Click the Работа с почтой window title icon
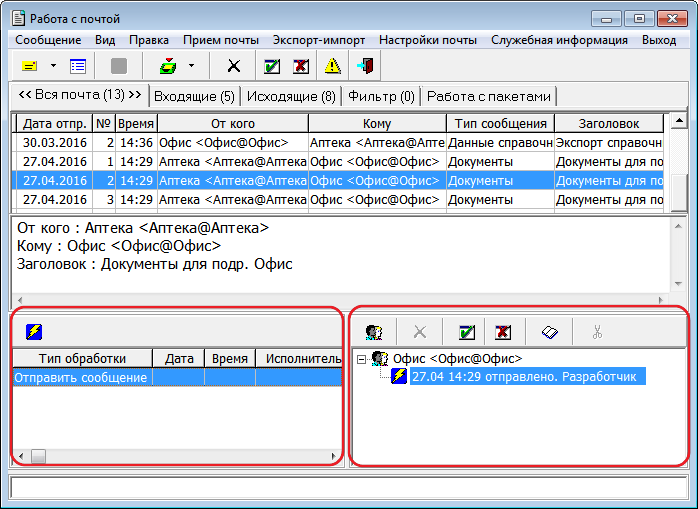The image size is (698, 509). (18, 19)
